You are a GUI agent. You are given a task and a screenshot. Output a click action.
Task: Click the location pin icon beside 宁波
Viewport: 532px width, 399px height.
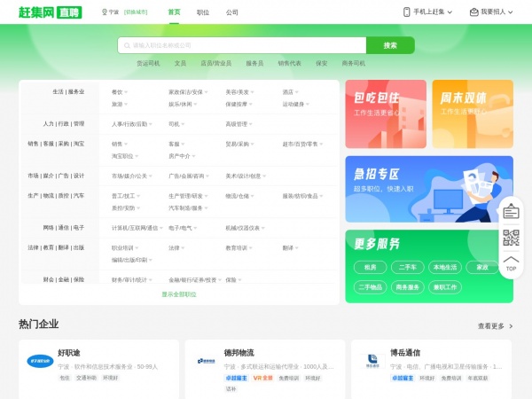point(105,12)
